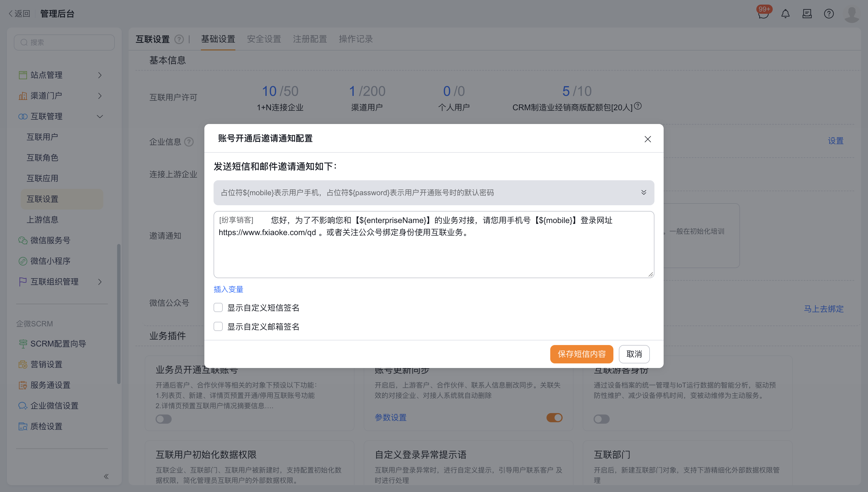Click the help icon beside 企业信息
The image size is (868, 492).
189,142
